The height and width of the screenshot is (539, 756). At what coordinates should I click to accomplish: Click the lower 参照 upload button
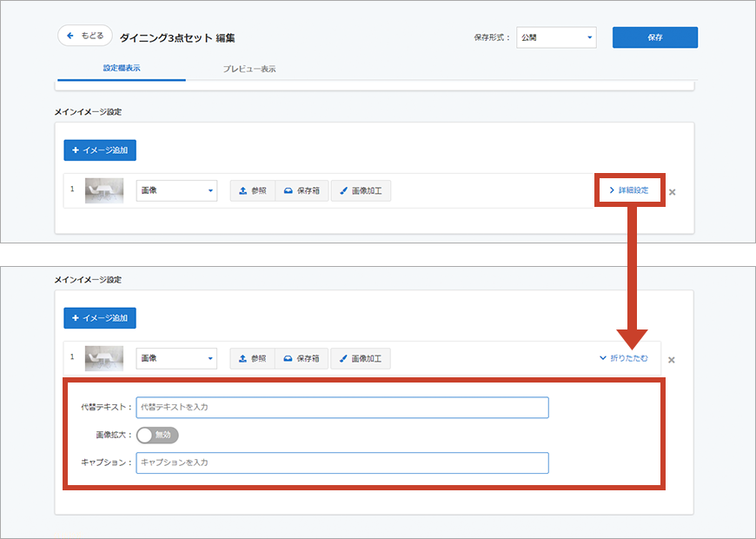252,358
